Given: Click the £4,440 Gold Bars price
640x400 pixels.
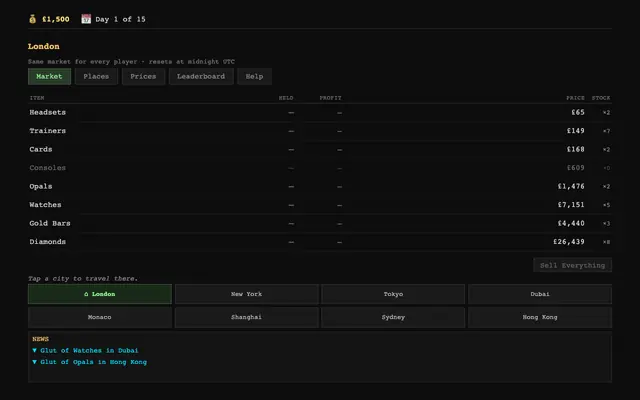Looking at the screenshot, I should 571,223.
